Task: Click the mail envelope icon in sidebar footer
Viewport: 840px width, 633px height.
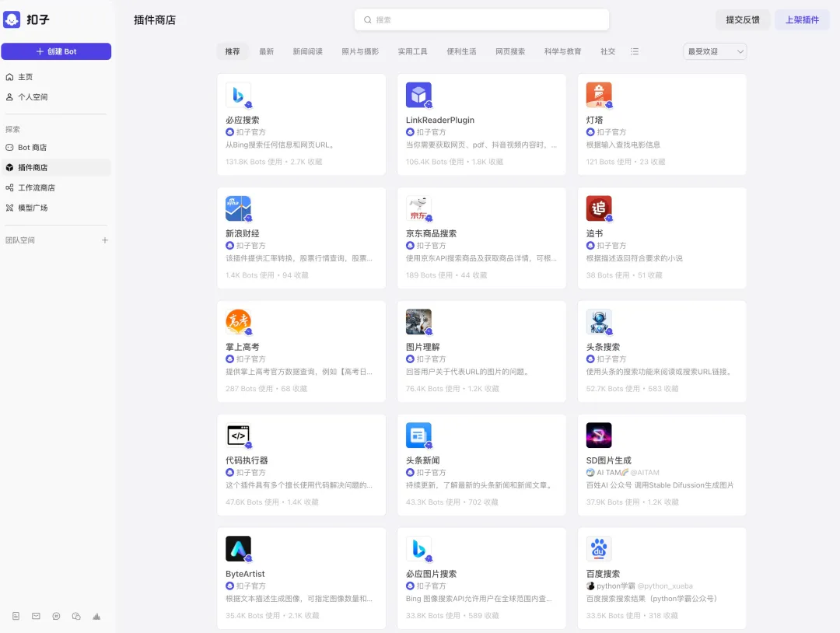Action: 36,616
